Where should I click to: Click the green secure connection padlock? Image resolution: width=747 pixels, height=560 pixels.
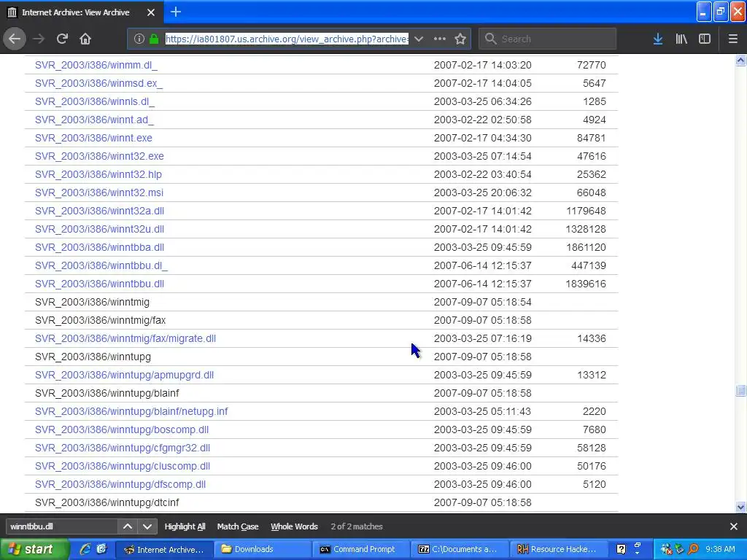pyautogui.click(x=154, y=39)
